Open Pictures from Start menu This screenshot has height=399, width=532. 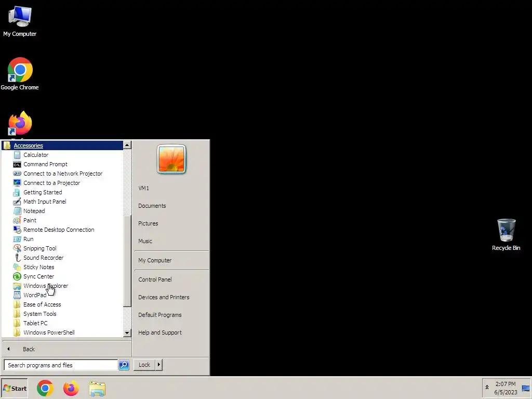(148, 223)
